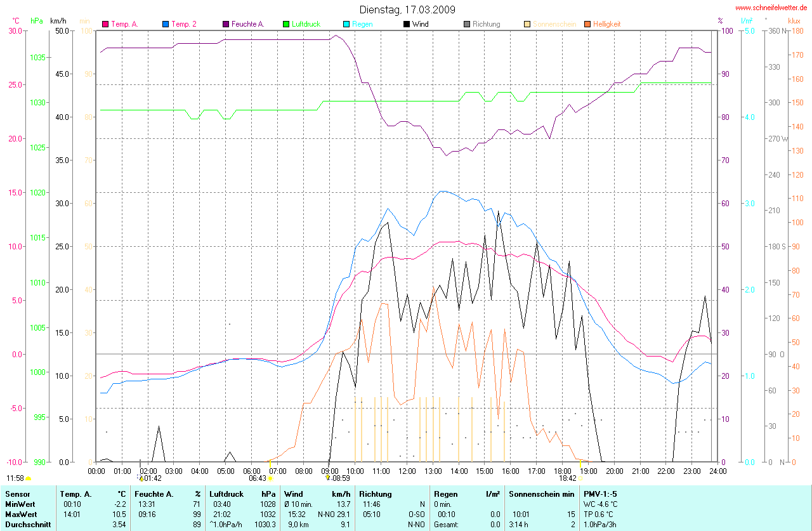The width and height of the screenshot is (812, 531).
Task: Select the Sonnenschein legend label
Action: point(554,24)
